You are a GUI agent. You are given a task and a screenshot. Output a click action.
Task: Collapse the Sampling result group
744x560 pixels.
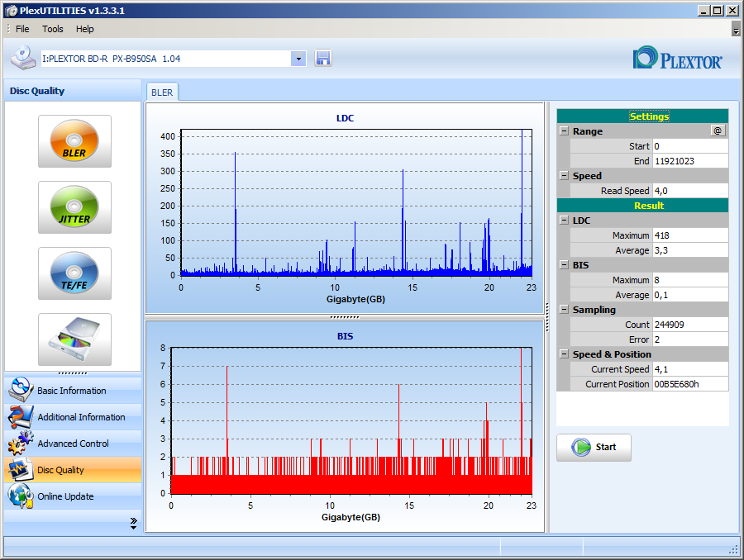point(564,309)
